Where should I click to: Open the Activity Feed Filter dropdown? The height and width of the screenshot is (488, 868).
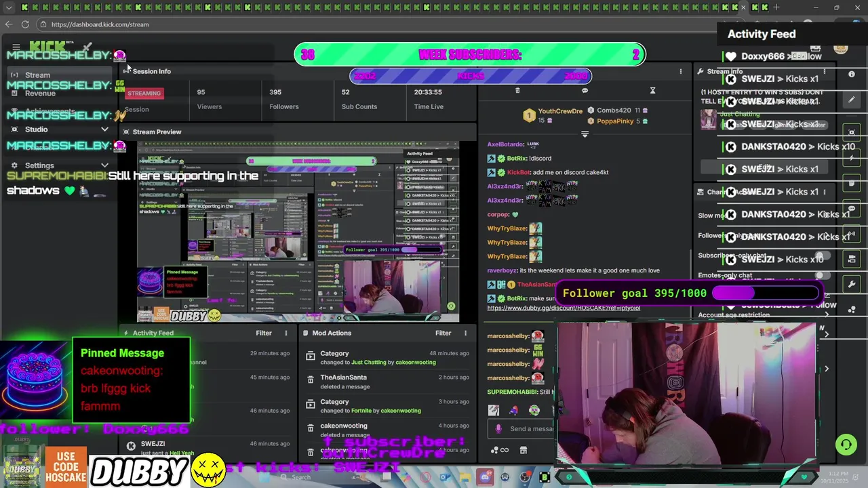click(264, 333)
